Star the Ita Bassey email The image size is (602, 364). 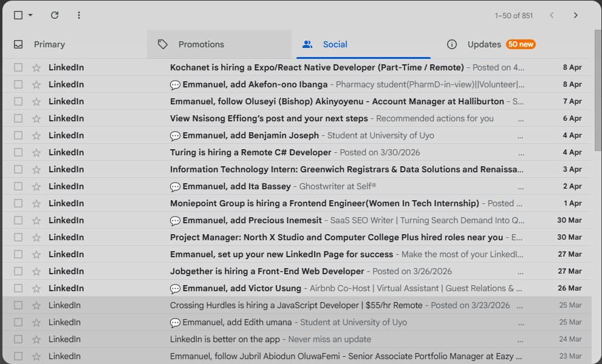pyautogui.click(x=36, y=186)
